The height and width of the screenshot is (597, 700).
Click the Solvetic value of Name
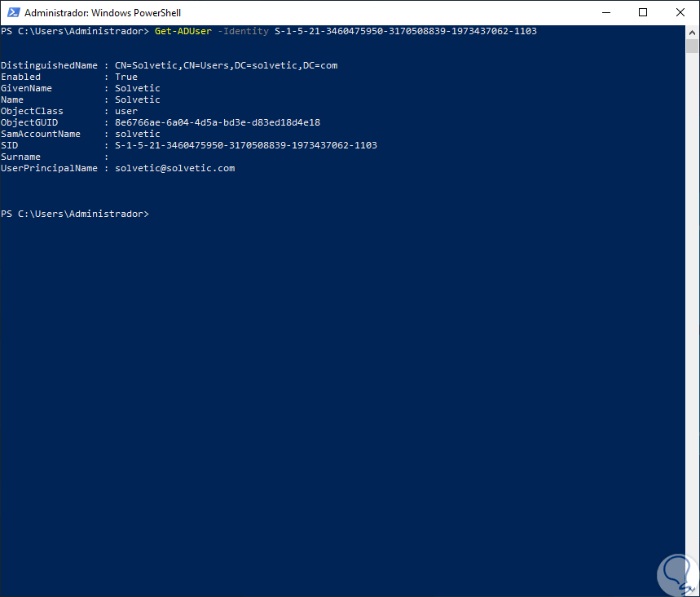click(138, 99)
